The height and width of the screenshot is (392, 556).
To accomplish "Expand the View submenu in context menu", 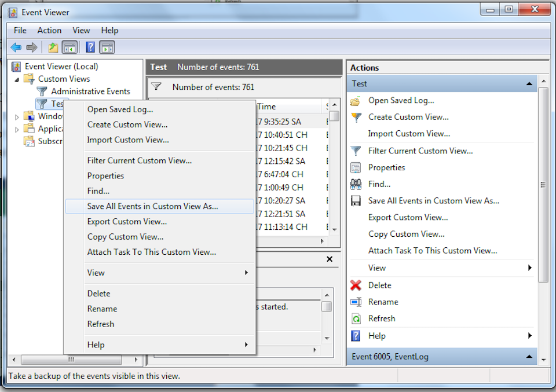I will click(246, 273).
